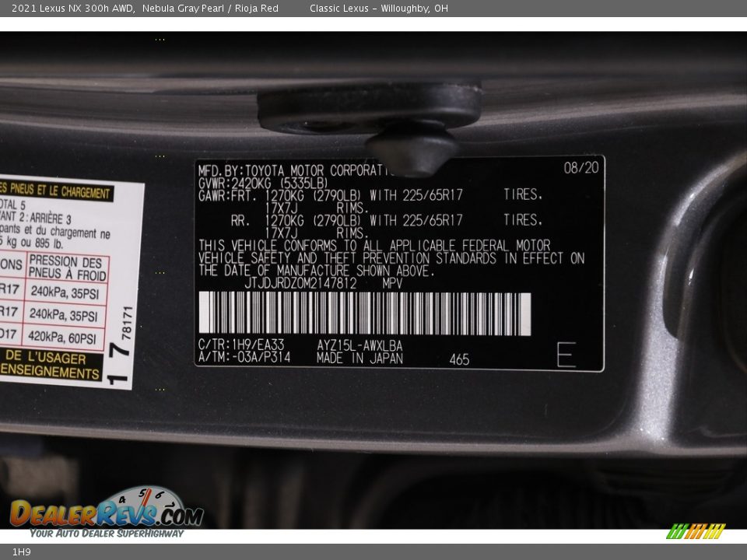Viewport: 747px width, 560px height.
Task: Click the dealer text 'Classic Lexus – Willoughby, OH'
Action: tap(379, 8)
